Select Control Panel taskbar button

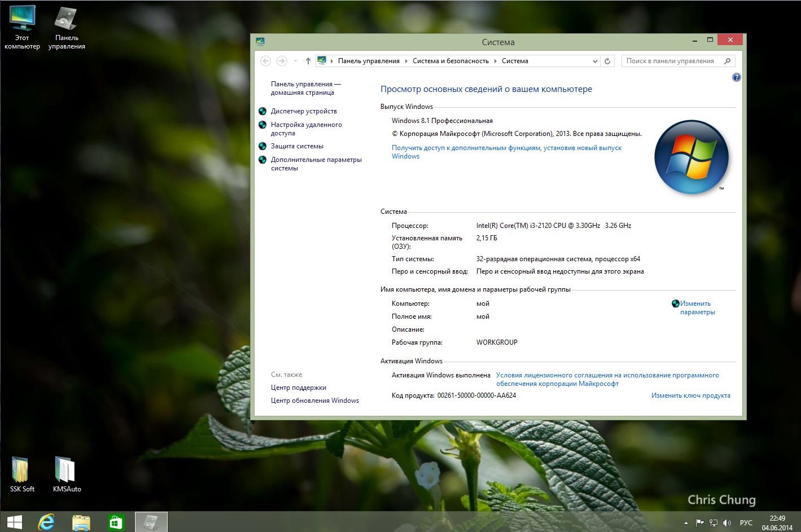click(151, 522)
